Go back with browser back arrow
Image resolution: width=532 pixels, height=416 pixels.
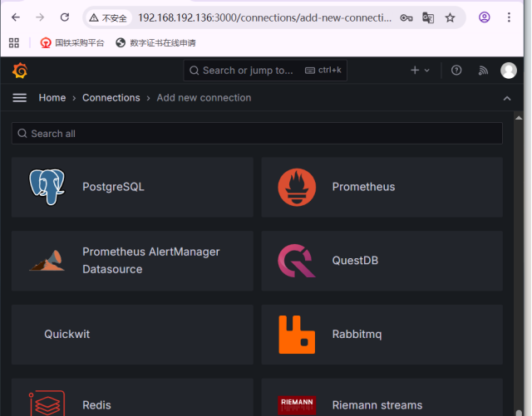point(16,17)
